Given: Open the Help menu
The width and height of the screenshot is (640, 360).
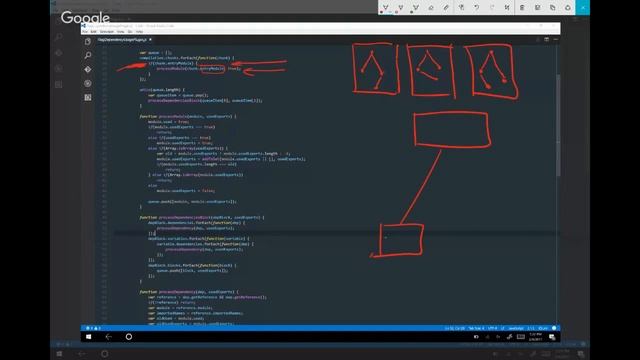Looking at the screenshot, I should pos(140,31).
